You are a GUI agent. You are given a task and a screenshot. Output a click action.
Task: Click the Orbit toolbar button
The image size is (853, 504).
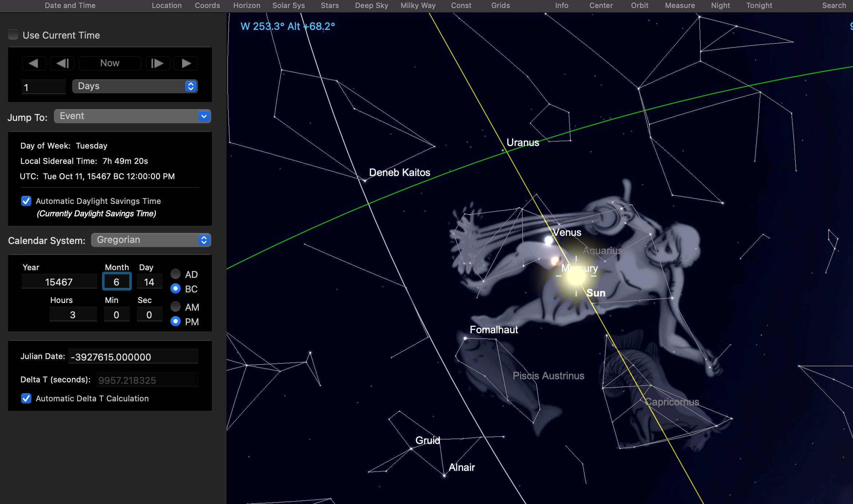click(x=640, y=5)
